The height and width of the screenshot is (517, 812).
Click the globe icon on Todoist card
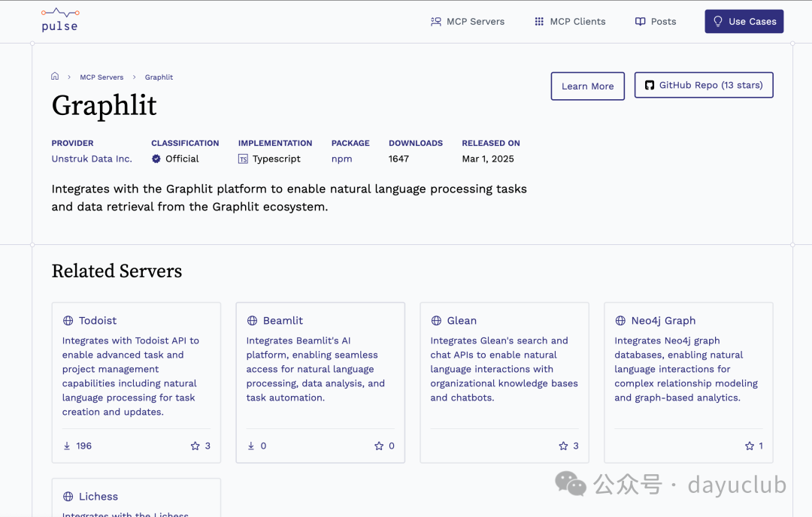[x=68, y=321]
